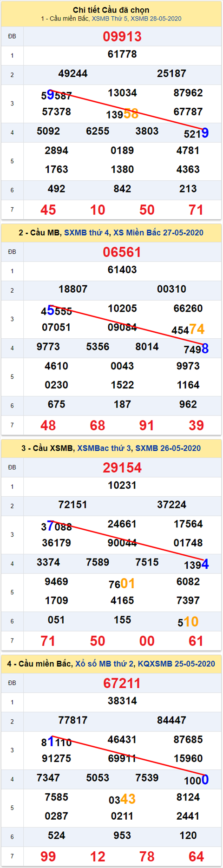Select third prize number 67787
The height and width of the screenshot is (868, 223).
click(x=188, y=112)
